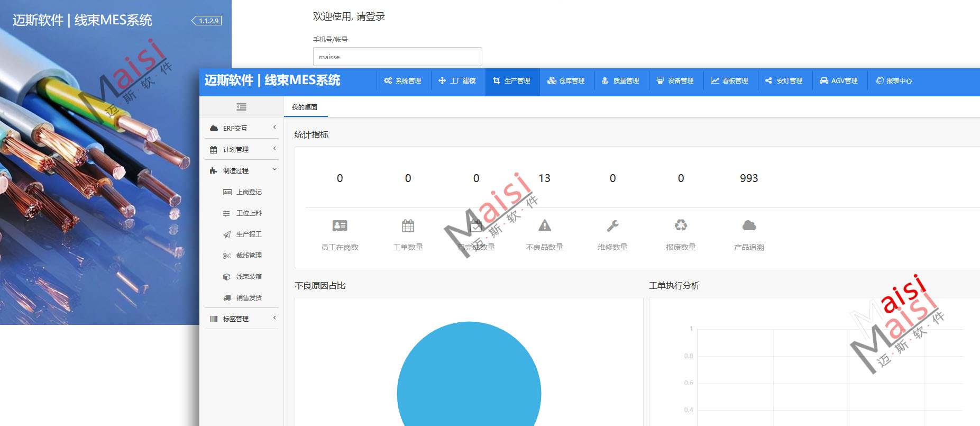Viewport: 980px width, 426px height.
Task: Click the 迈斯软件 | 线束MES系统 header title
Action: [x=272, y=80]
